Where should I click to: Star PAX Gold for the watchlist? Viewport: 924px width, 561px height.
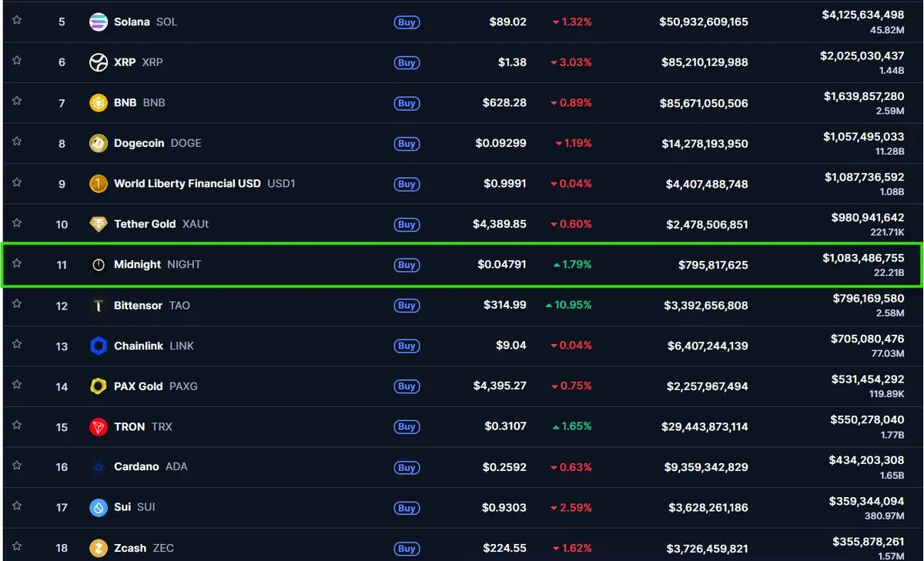pos(17,384)
